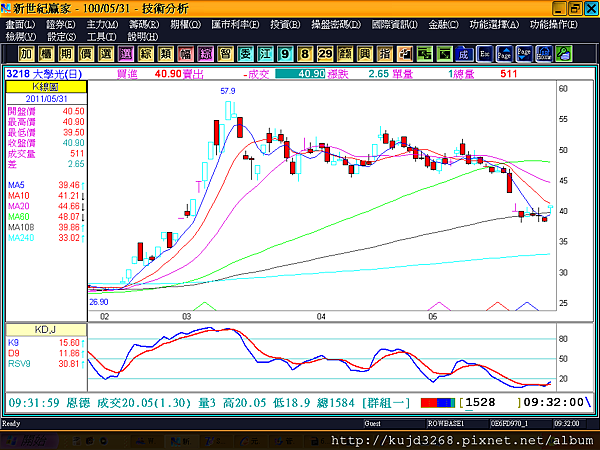Click the yellow 綜 toolbar icon
This screenshot has height=450, width=600.
click(145, 54)
